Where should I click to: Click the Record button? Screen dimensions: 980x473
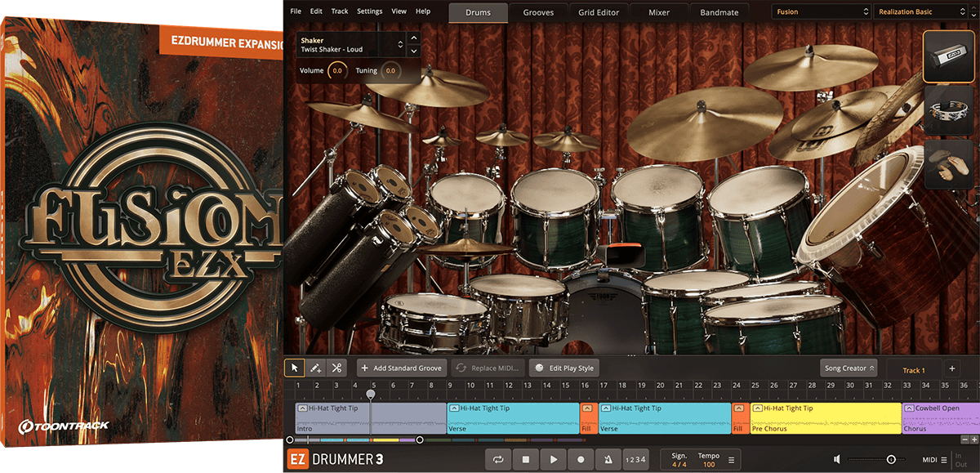[581, 460]
